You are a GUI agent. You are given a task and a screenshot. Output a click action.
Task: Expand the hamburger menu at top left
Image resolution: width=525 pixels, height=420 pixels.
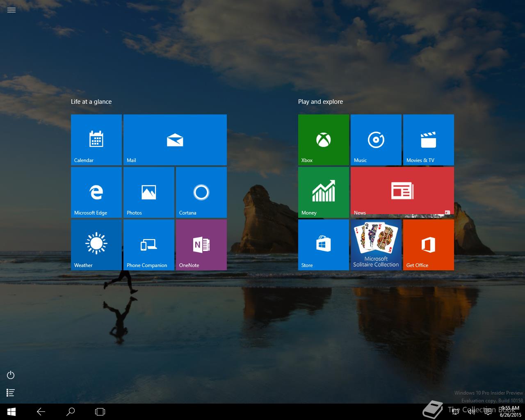pyautogui.click(x=11, y=10)
